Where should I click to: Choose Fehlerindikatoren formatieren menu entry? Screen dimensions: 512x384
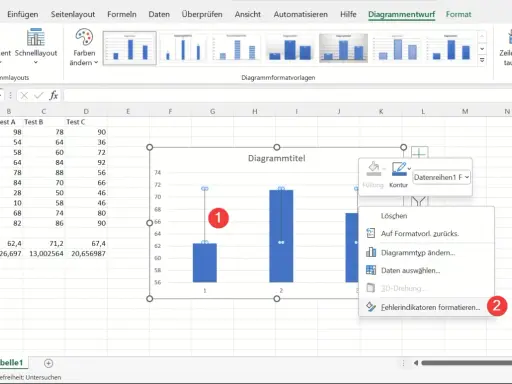(x=427, y=307)
